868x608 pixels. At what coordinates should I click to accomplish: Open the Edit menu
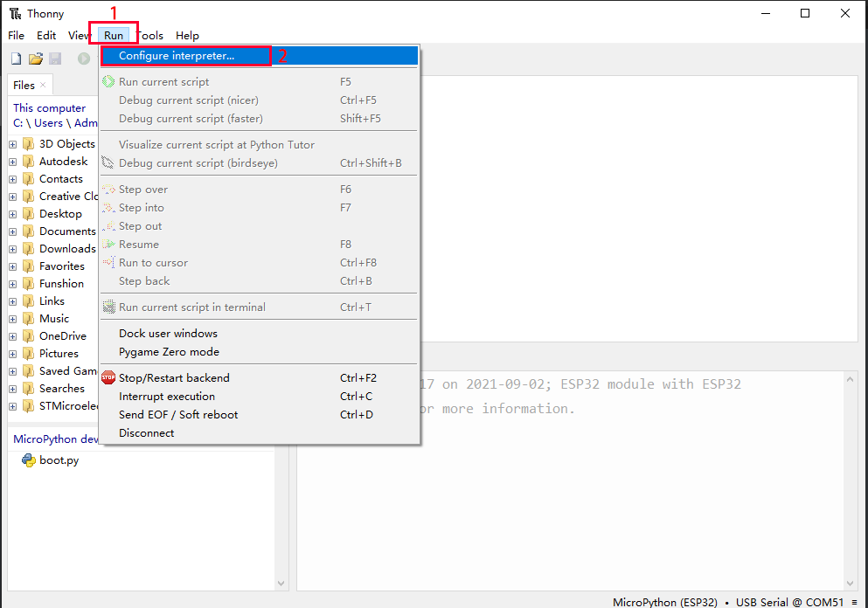(46, 36)
